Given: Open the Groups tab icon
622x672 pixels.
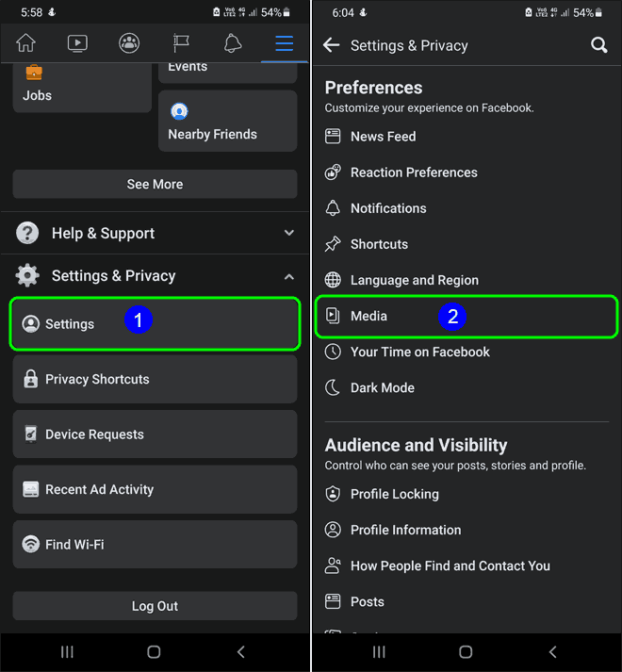Looking at the screenshot, I should [x=129, y=42].
